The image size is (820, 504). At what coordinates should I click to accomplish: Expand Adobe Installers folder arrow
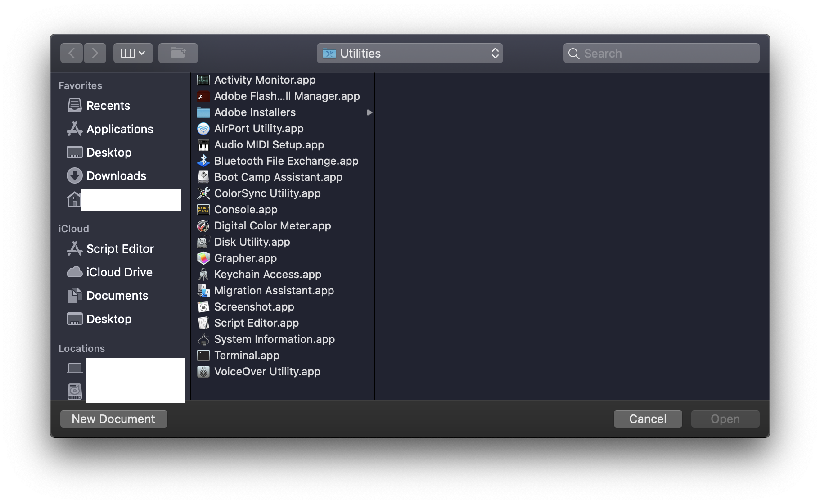[369, 112]
